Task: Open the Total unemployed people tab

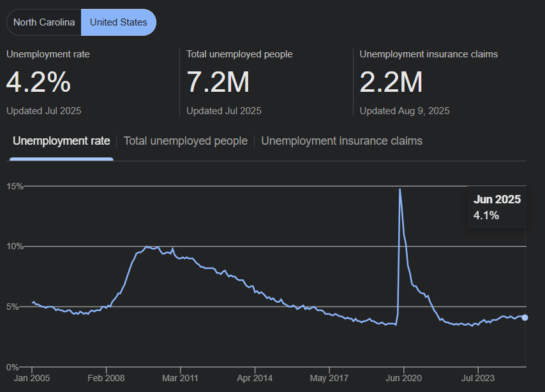Action: (x=185, y=141)
